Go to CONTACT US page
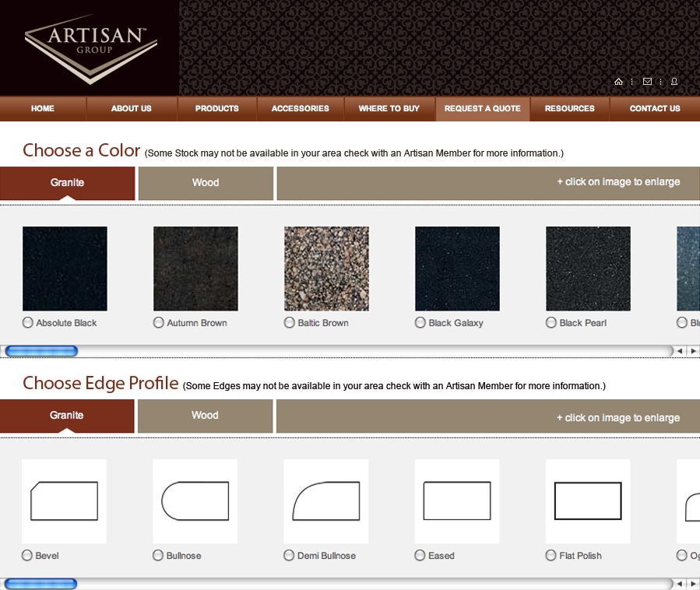 pyautogui.click(x=655, y=108)
